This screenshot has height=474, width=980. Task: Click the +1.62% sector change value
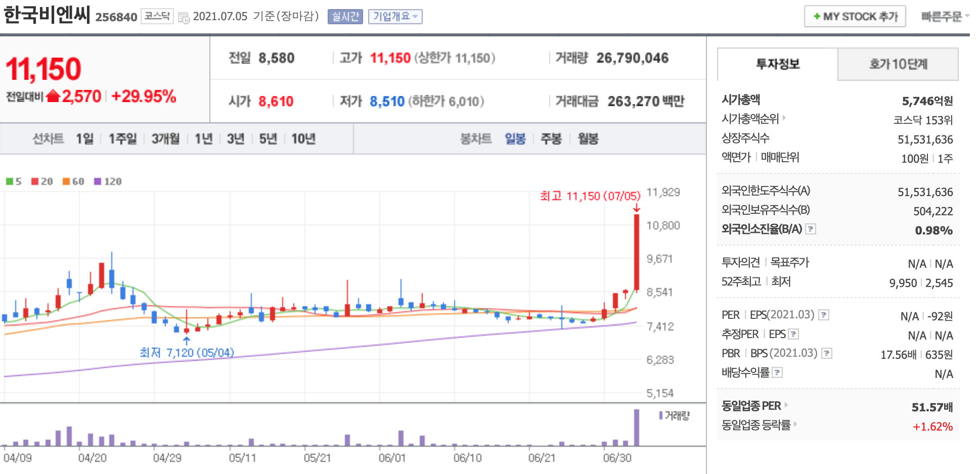click(933, 426)
